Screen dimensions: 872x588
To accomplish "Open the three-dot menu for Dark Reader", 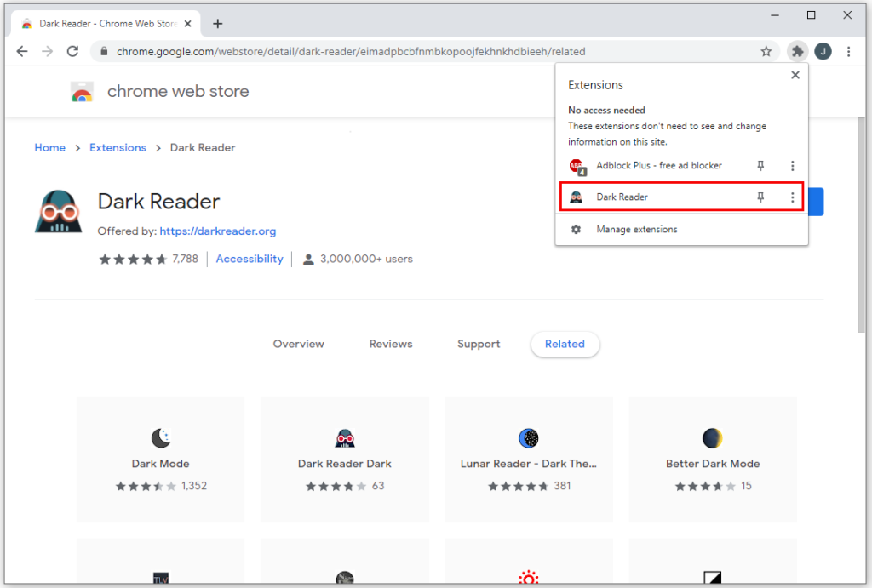I will point(793,197).
